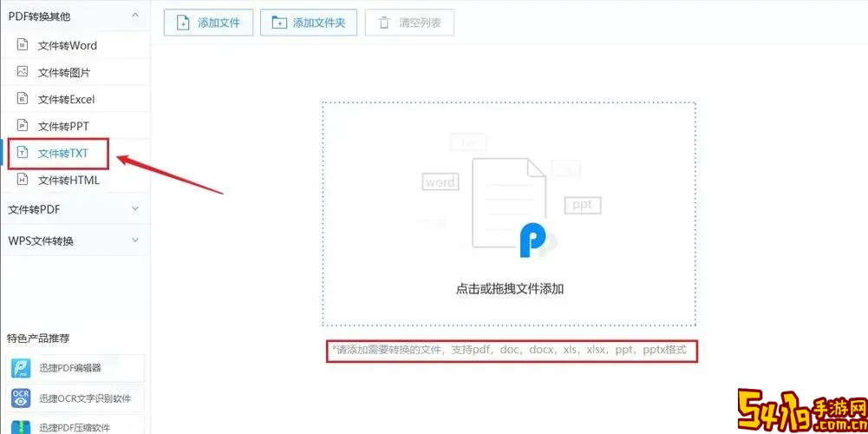Click the 添加文件 button

click(209, 23)
